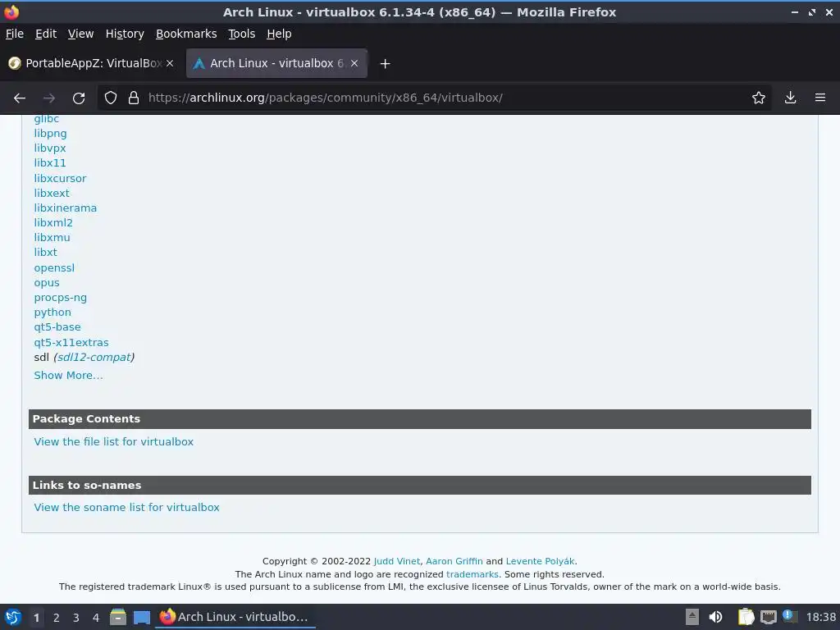Expand dependencies with Show More
This screenshot has width=840, height=630.
click(x=69, y=376)
